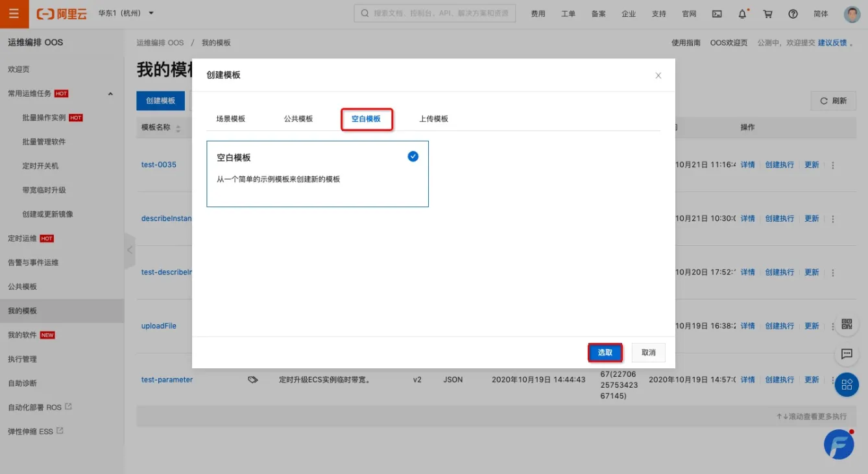Click the 刷新 refresh button
The width and height of the screenshot is (868, 474).
pos(834,101)
